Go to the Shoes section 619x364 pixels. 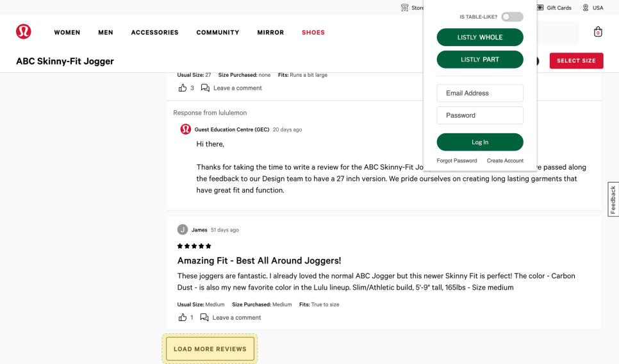pyautogui.click(x=313, y=33)
